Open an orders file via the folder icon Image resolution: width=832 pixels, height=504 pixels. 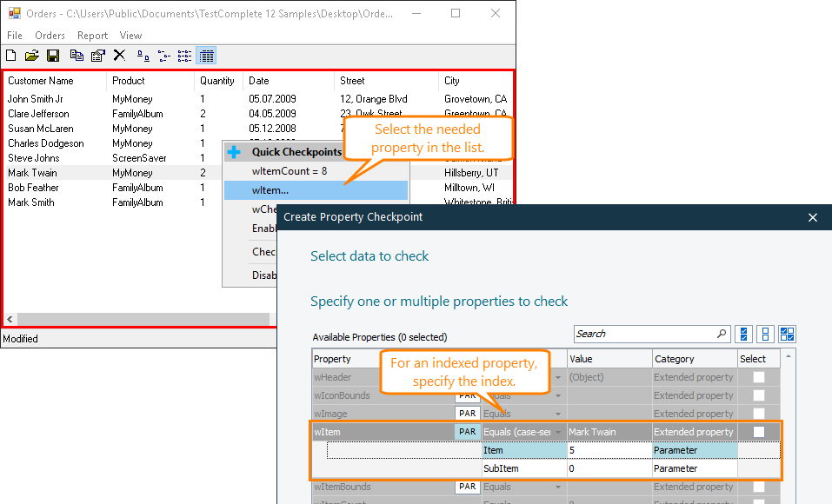click(x=31, y=55)
